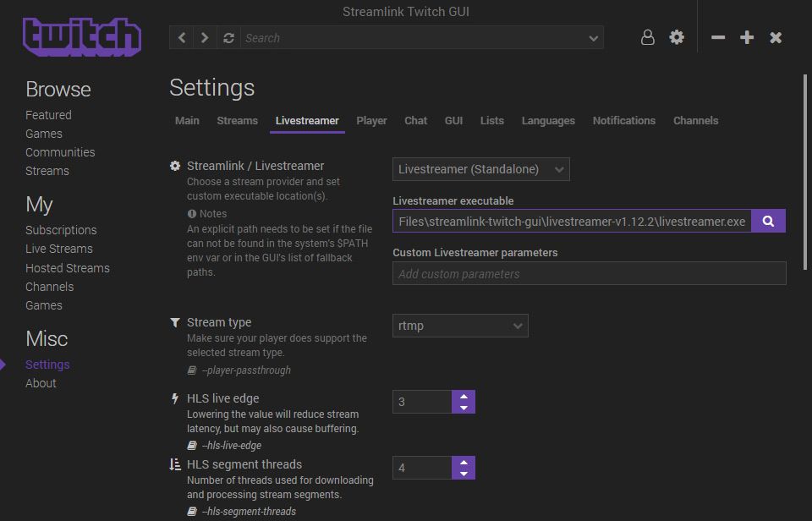Open the user account icon
Viewport: 812px width, 521px height.
647,37
